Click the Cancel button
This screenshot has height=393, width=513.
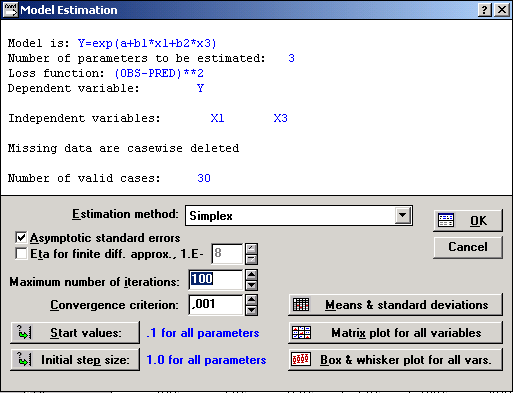(x=468, y=247)
